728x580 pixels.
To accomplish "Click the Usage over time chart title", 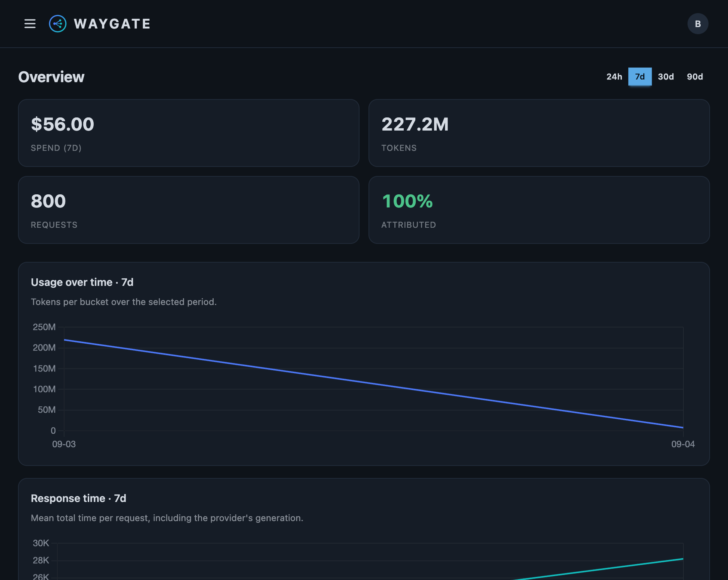I will click(82, 282).
